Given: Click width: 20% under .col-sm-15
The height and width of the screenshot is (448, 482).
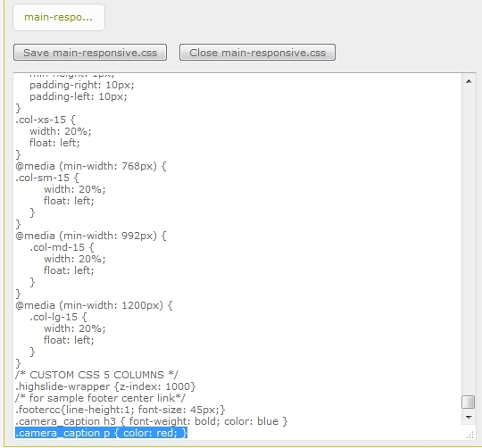Looking at the screenshot, I should tap(75, 189).
